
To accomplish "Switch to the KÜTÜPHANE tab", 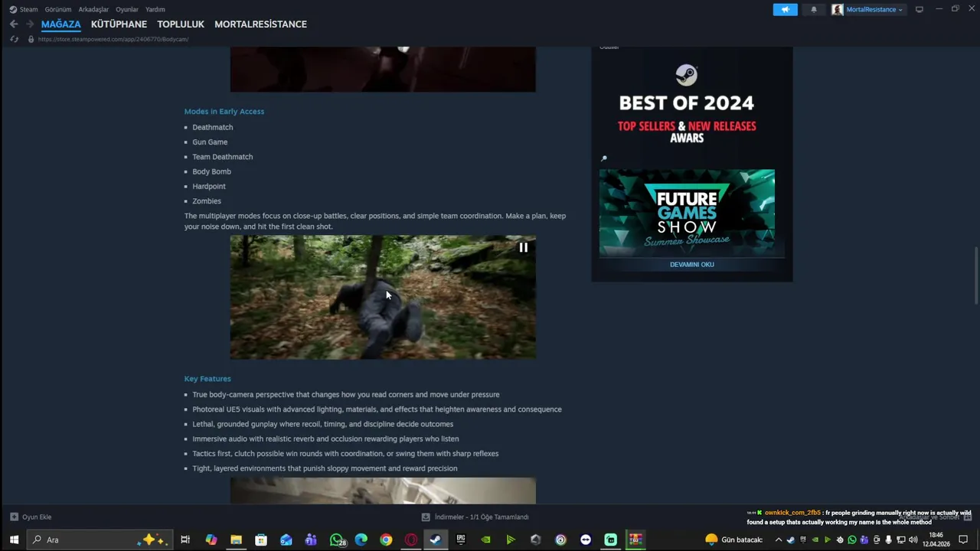I will [x=119, y=24].
